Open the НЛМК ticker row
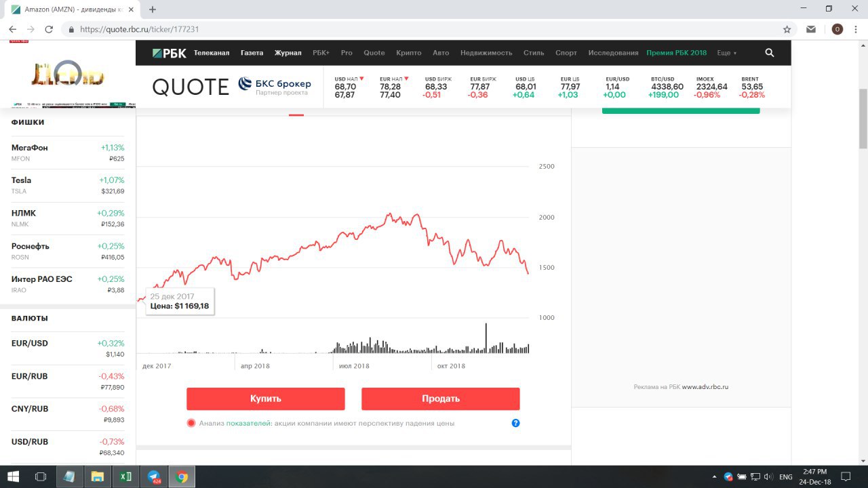The height and width of the screenshot is (488, 868). click(68, 218)
